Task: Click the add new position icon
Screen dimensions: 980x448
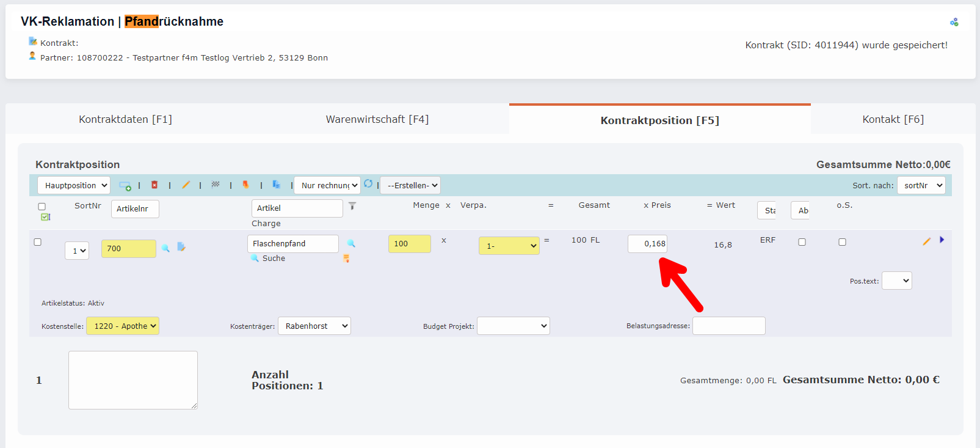Action: coord(125,186)
